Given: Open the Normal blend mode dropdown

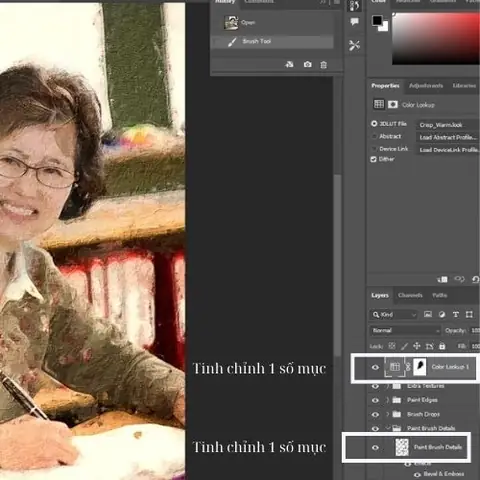Looking at the screenshot, I should pyautogui.click(x=405, y=330).
